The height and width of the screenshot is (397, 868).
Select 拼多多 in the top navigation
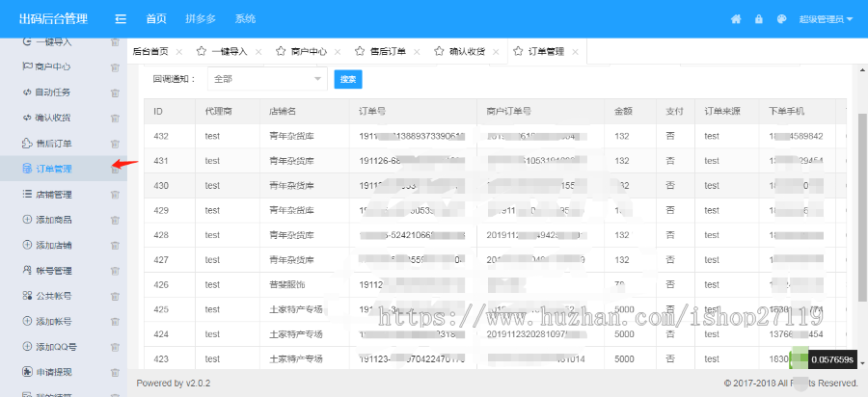[201, 19]
